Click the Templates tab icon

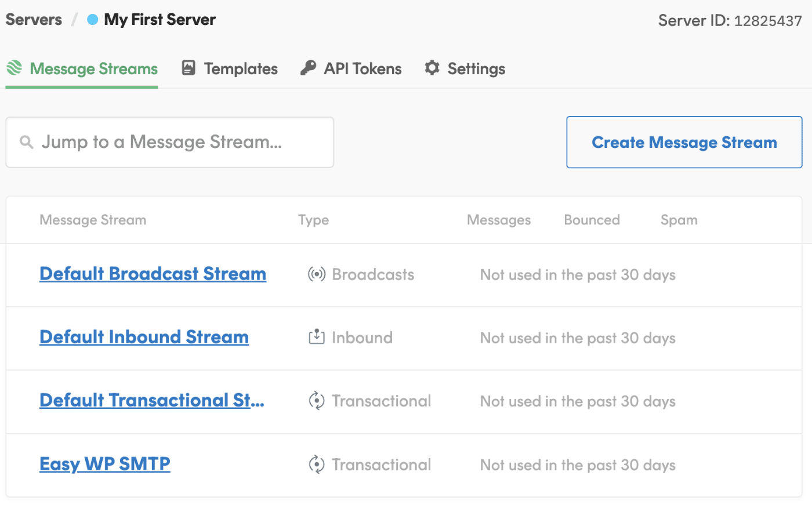tap(188, 68)
